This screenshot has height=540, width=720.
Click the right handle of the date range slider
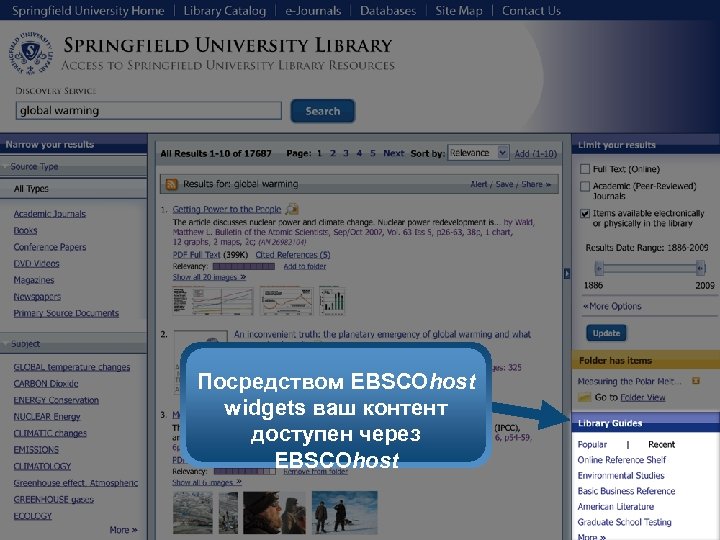pyautogui.click(x=700, y=268)
